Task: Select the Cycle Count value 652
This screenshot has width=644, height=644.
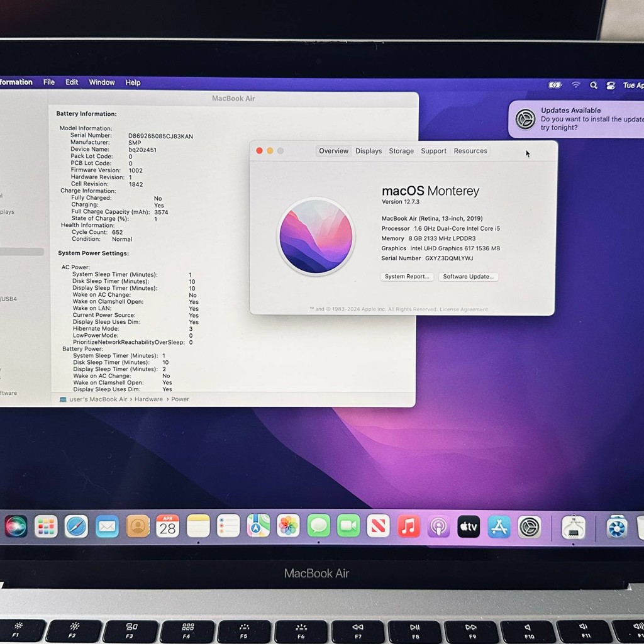Action: pyautogui.click(x=117, y=232)
